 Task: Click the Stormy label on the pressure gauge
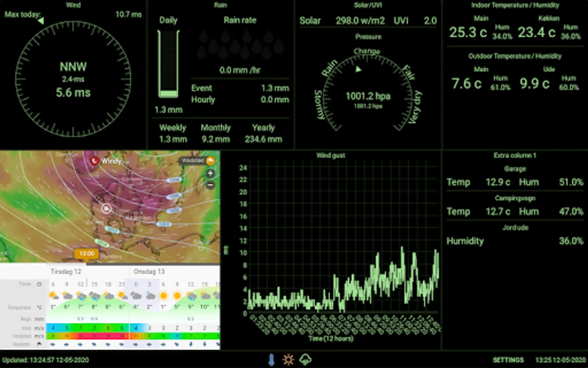[318, 105]
